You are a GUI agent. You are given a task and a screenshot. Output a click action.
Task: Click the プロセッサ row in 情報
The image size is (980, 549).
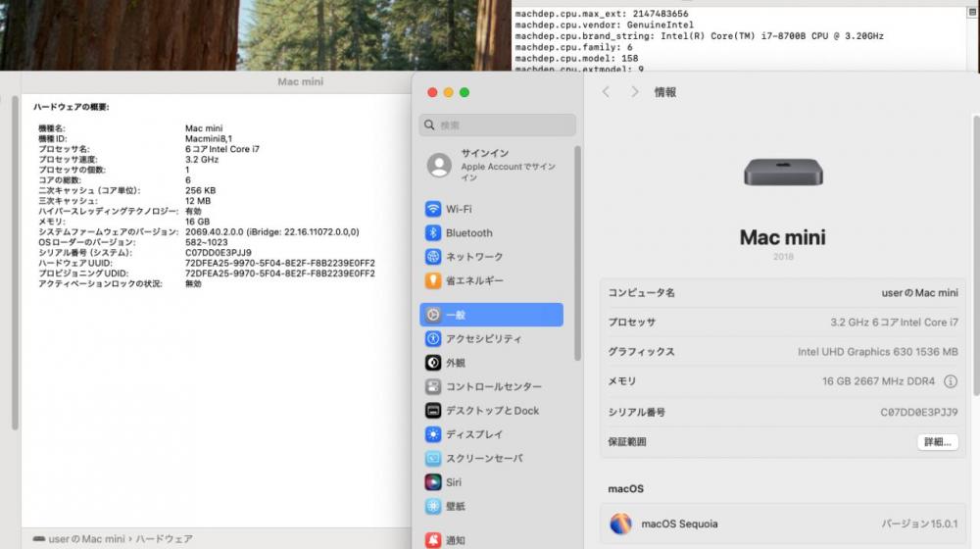782,322
